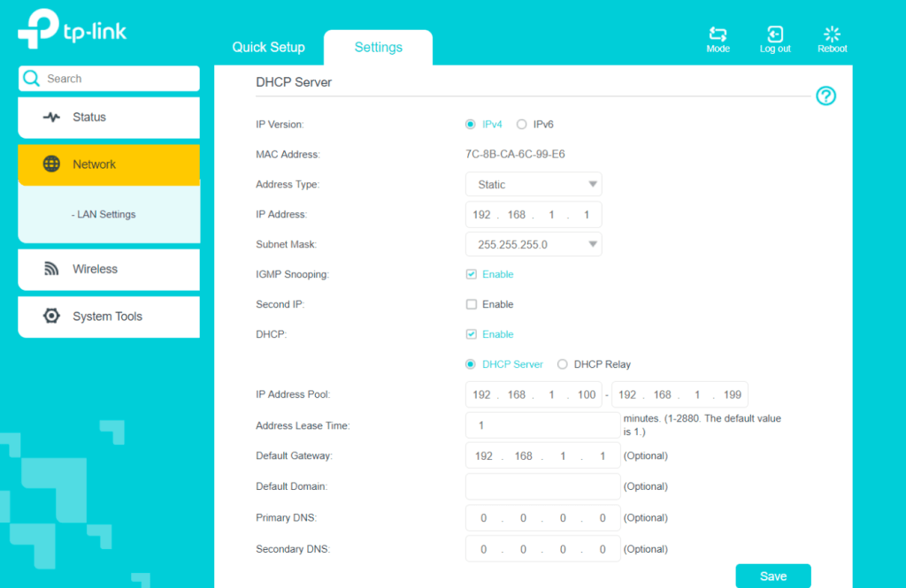Click the Address Lease Time field
Screen dimensions: 906x588
pos(542,425)
